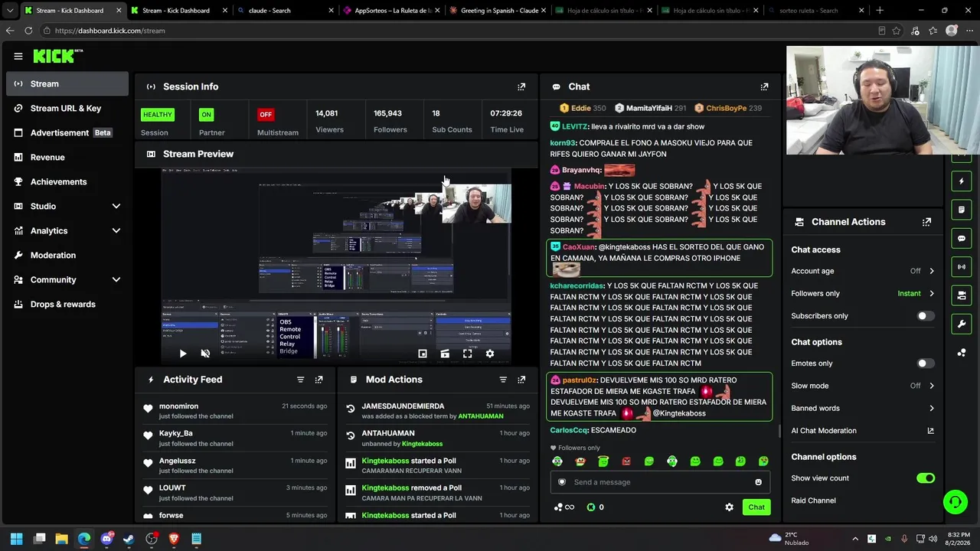The height and width of the screenshot is (551, 980).
Task: Send message with Chat button
Action: point(756,507)
